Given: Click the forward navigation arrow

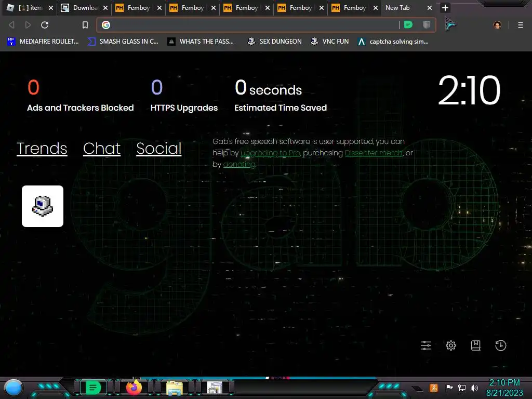Looking at the screenshot, I should pos(28,25).
